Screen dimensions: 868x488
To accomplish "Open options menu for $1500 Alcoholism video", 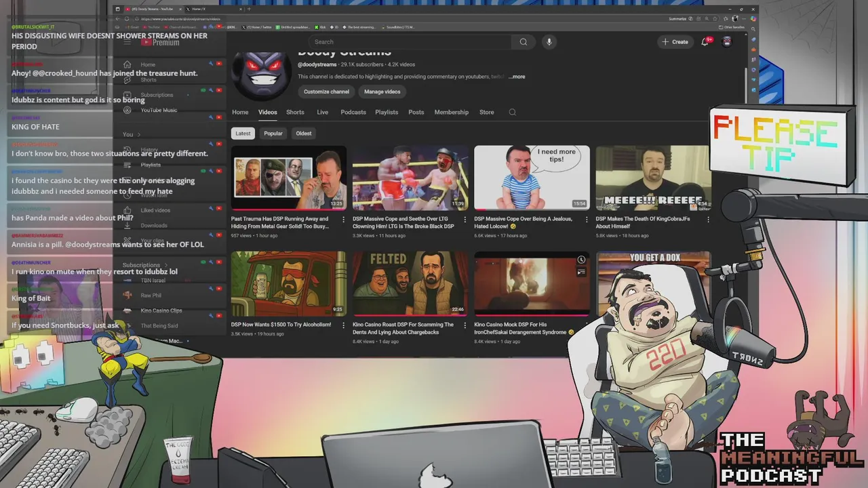I will point(343,325).
